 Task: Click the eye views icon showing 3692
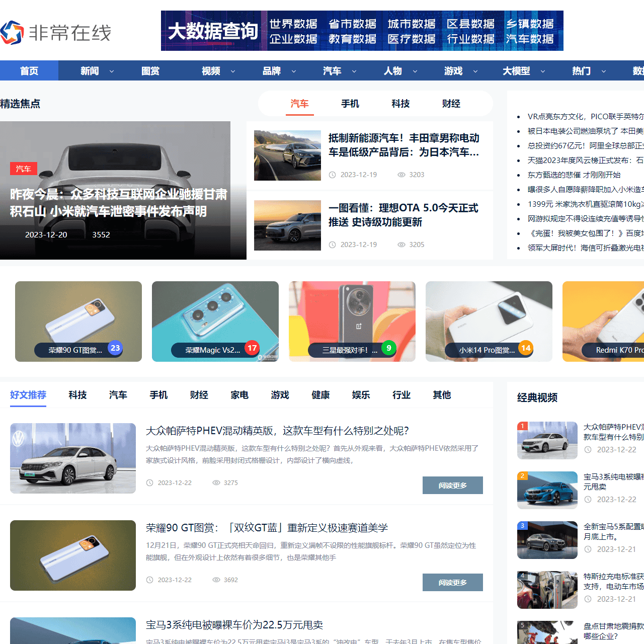click(216, 580)
